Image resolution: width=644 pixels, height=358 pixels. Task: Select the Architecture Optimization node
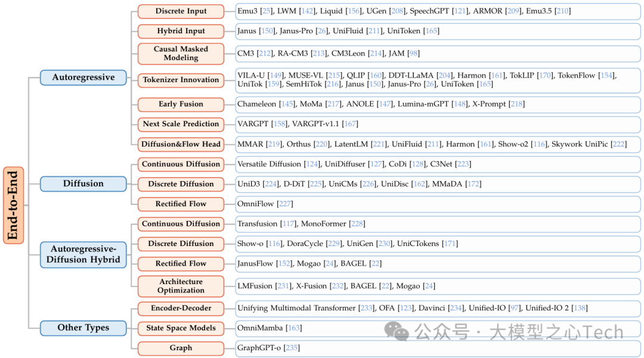pos(181,287)
